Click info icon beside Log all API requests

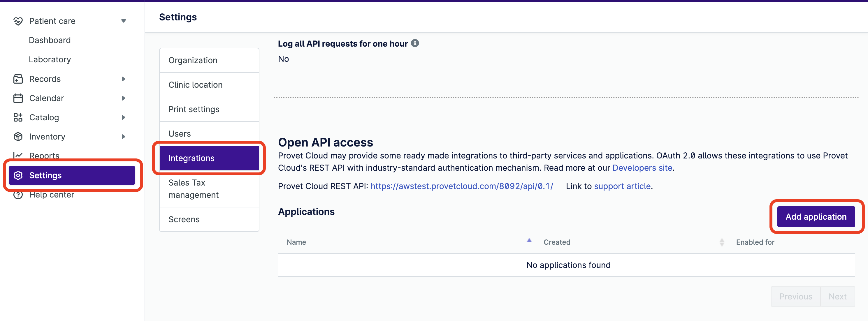pyautogui.click(x=415, y=43)
